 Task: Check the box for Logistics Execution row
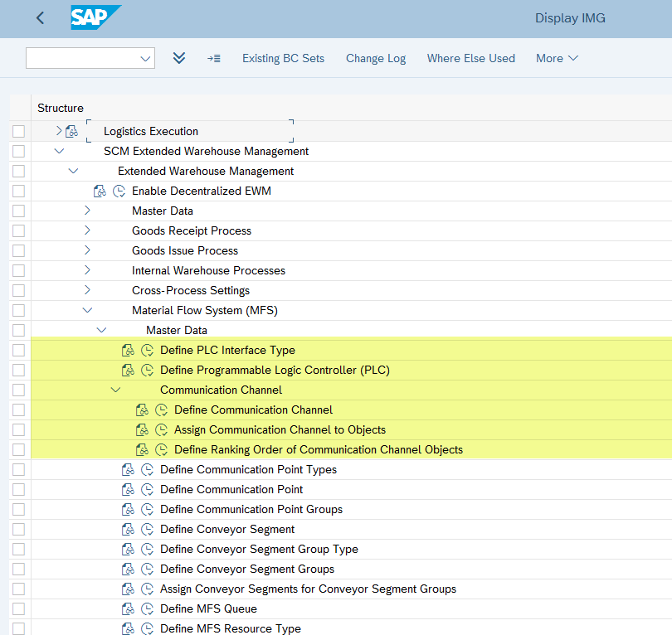point(18,132)
